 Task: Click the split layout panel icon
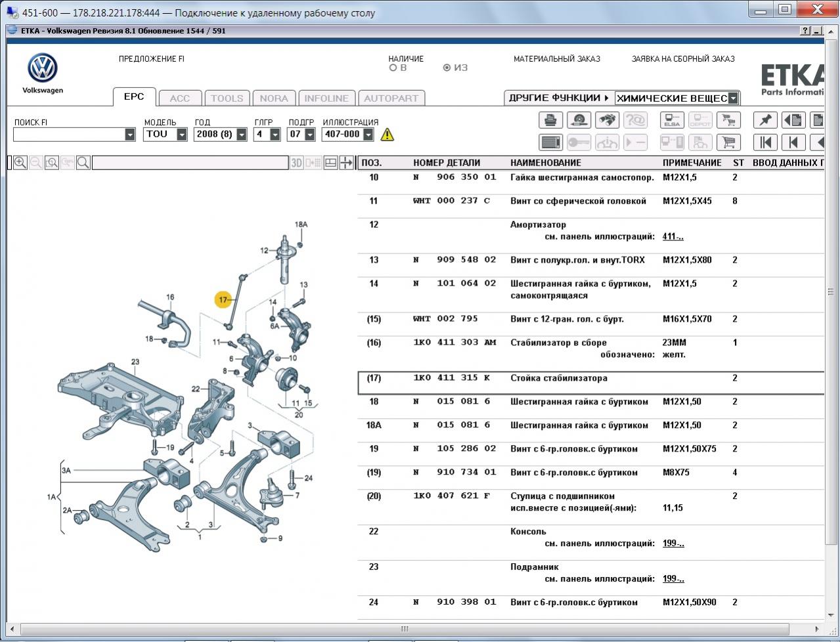331,163
